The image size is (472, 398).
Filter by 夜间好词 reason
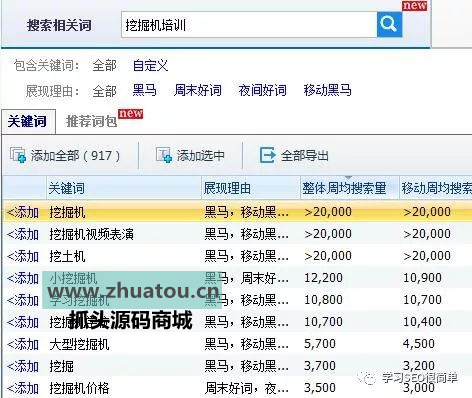tap(263, 90)
